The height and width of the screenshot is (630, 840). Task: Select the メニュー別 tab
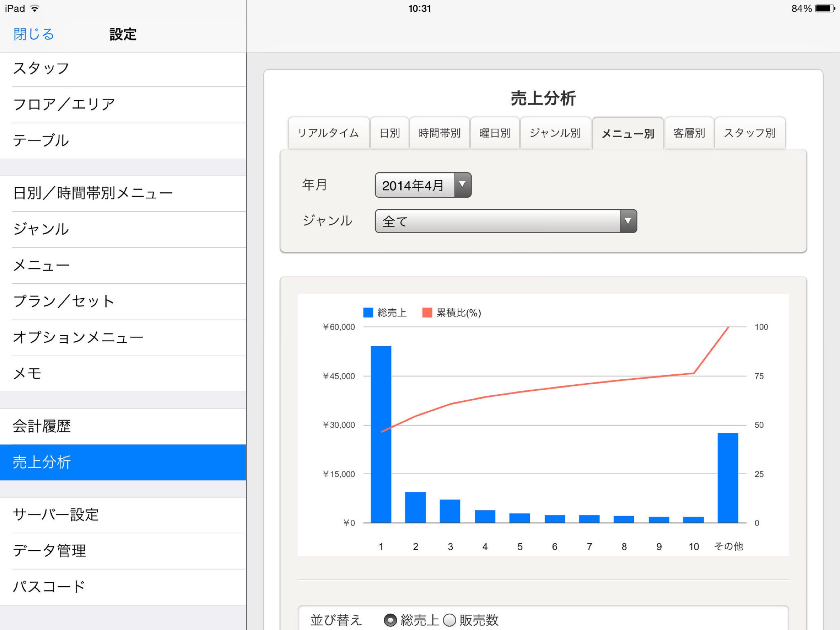click(x=628, y=134)
